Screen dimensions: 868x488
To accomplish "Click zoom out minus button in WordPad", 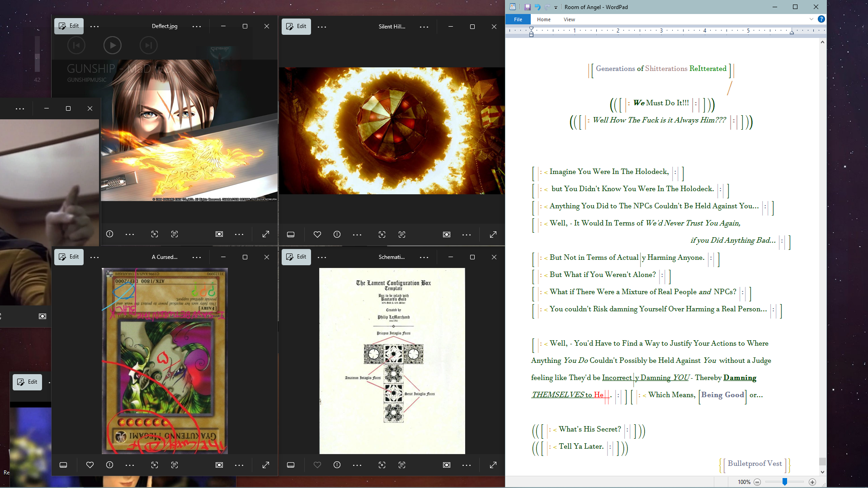I will tap(757, 482).
